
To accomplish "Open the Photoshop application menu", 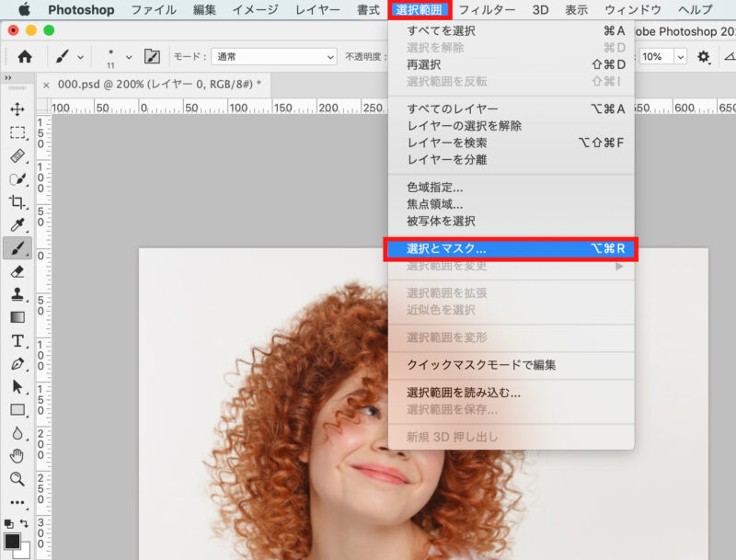I will pos(81,10).
